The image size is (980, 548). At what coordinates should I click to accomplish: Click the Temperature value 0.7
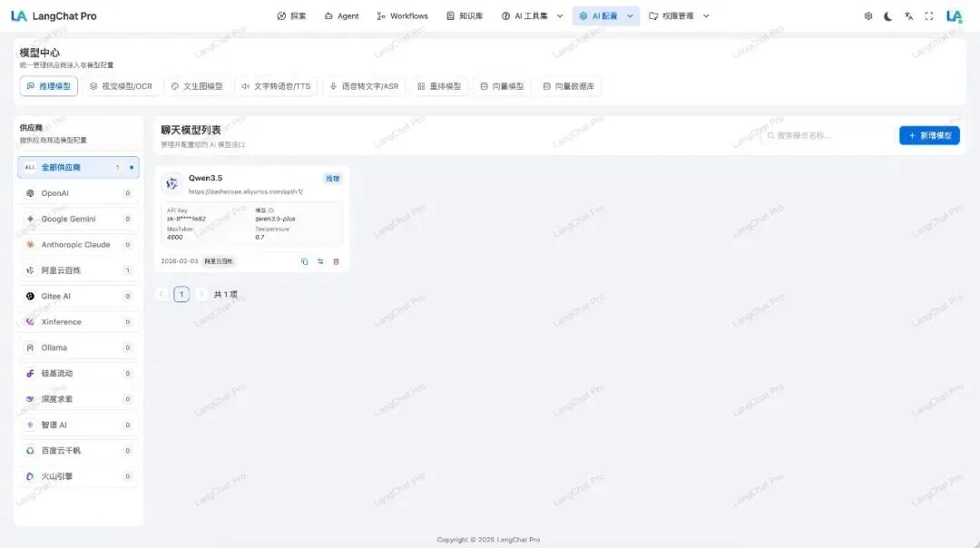[260, 238]
